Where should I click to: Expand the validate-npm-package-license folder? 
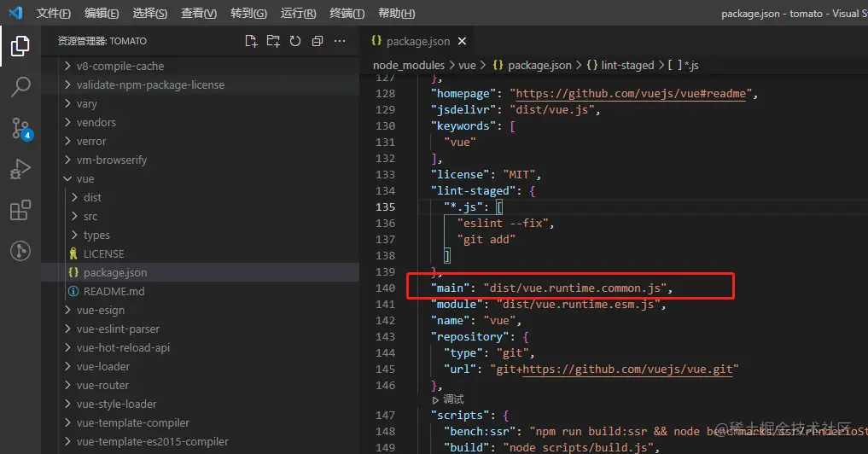coord(200,84)
